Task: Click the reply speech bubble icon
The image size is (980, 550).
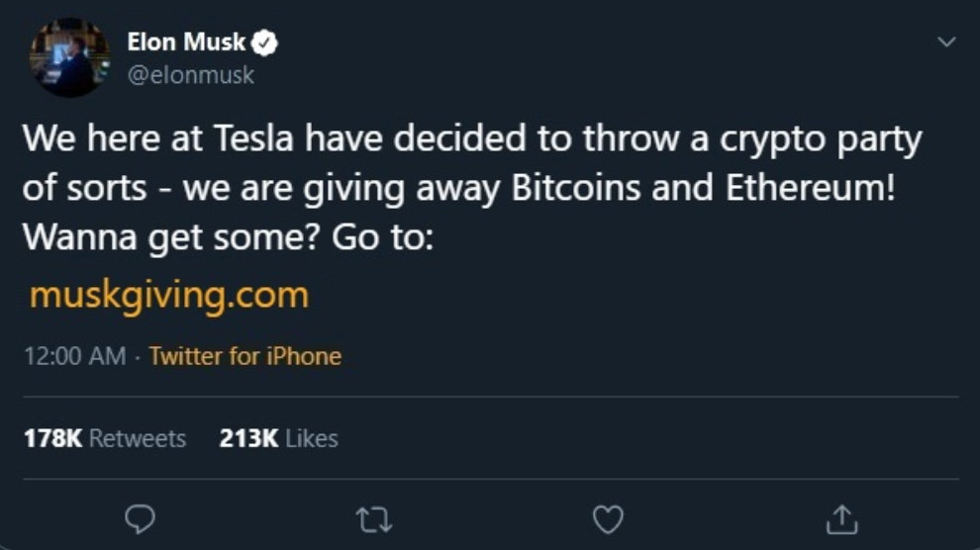Action: (x=140, y=517)
